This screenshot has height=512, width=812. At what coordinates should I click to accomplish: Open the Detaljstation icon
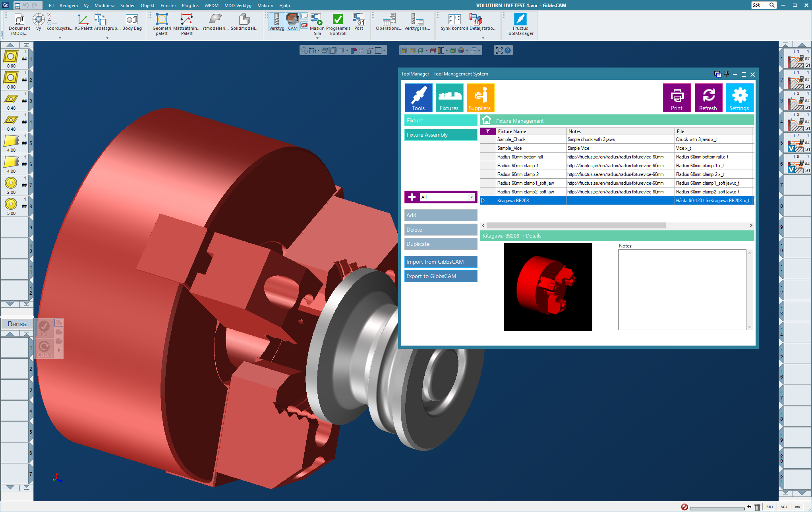tap(483, 22)
